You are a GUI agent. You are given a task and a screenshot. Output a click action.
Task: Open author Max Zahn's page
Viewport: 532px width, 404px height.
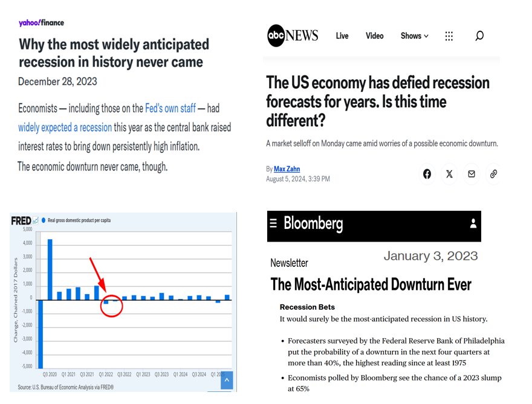pos(287,169)
